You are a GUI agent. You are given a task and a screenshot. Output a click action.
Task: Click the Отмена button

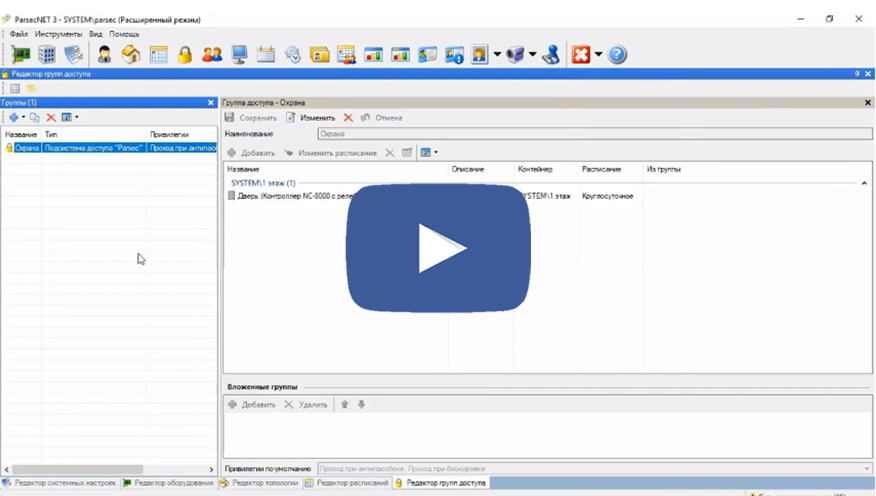382,118
